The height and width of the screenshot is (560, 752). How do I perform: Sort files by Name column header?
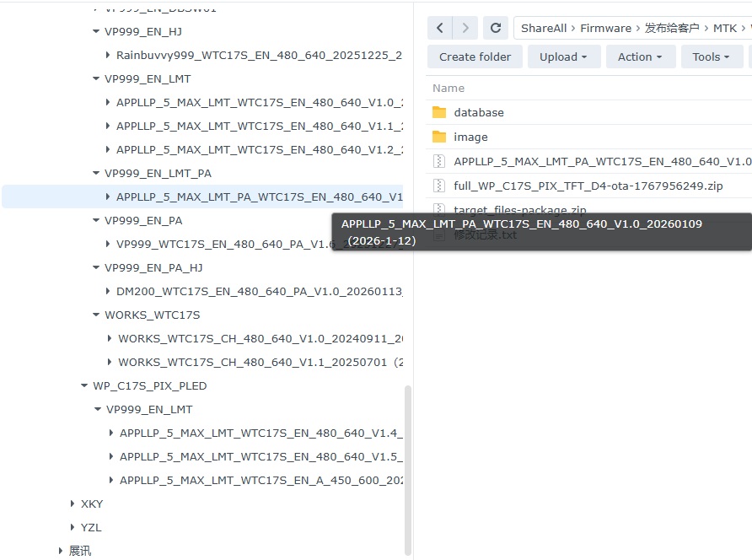tap(449, 88)
